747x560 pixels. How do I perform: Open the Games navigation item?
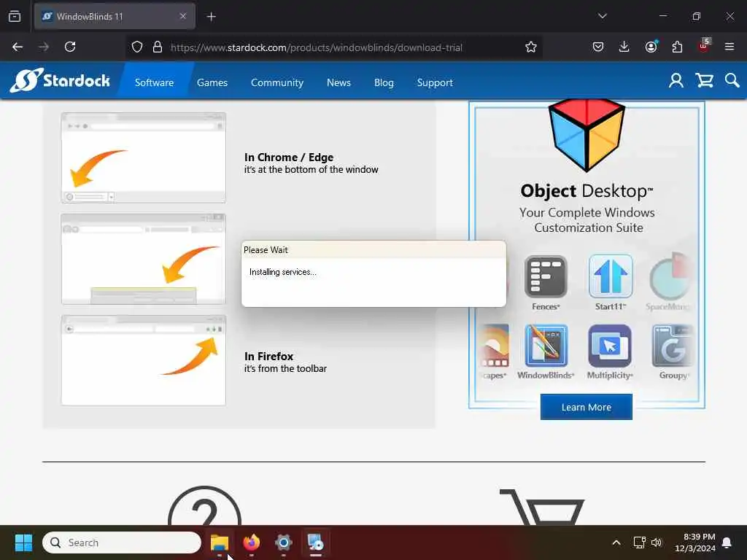[212, 82]
